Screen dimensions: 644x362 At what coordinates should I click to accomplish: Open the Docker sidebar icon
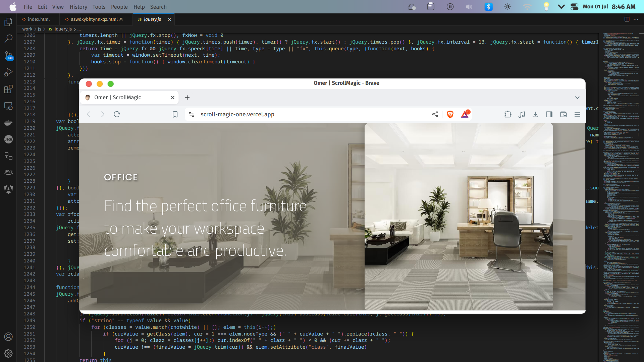coord(8,123)
